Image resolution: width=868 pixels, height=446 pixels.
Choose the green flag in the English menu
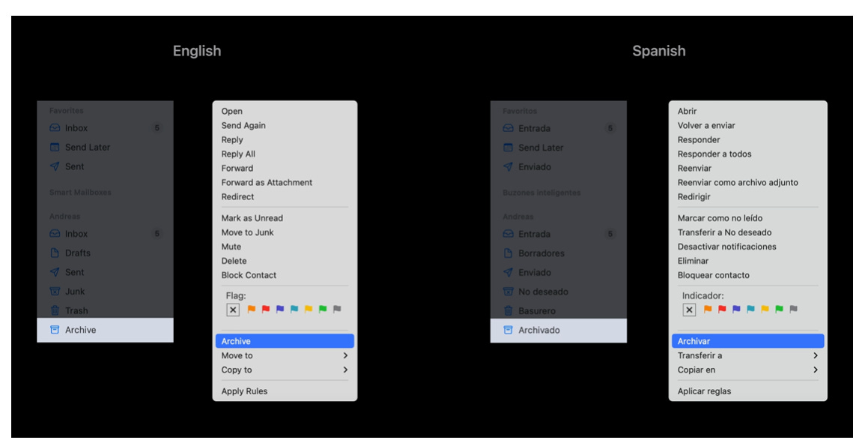pyautogui.click(x=323, y=309)
